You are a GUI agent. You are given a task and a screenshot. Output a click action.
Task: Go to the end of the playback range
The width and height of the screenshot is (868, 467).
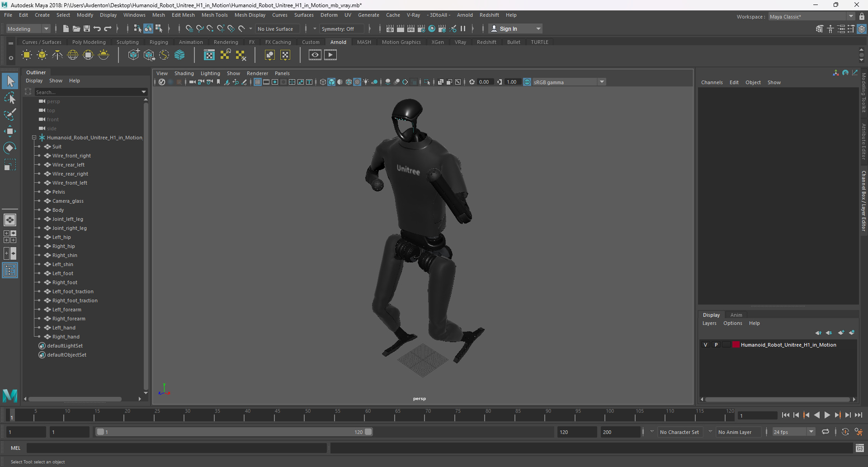point(858,415)
